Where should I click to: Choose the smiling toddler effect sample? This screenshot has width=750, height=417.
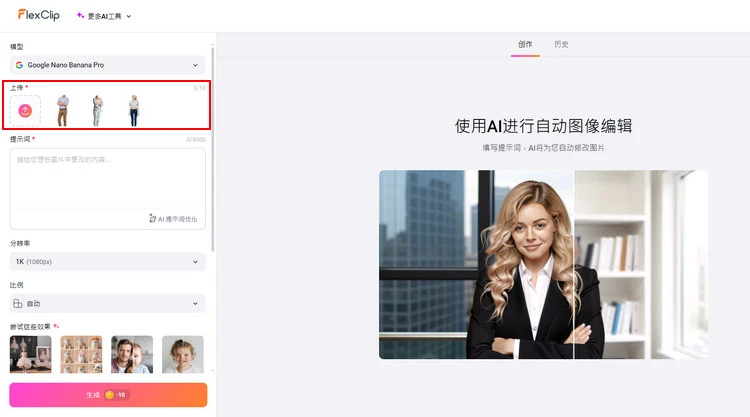pos(182,355)
